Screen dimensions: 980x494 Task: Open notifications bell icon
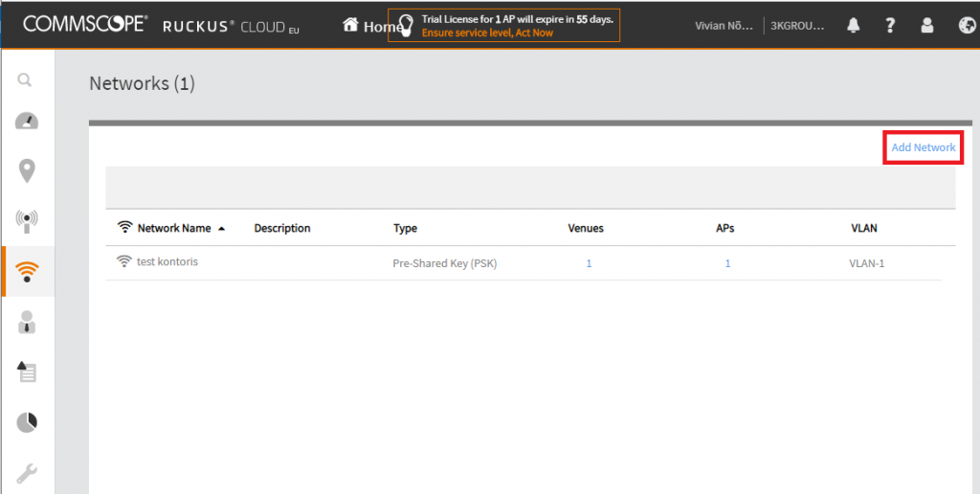click(854, 26)
